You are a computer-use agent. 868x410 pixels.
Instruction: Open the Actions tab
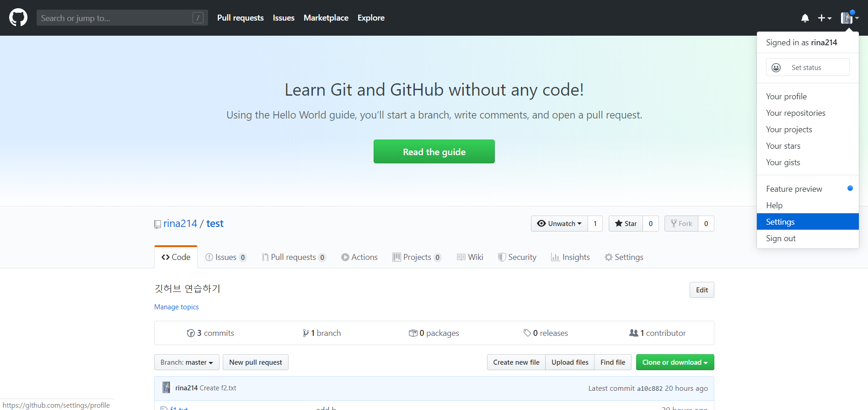click(359, 257)
